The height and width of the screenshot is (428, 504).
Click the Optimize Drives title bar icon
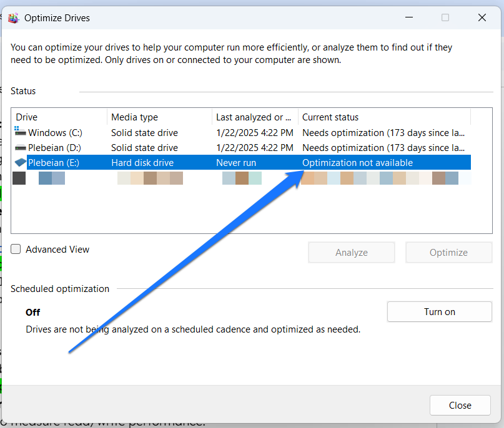(x=12, y=18)
